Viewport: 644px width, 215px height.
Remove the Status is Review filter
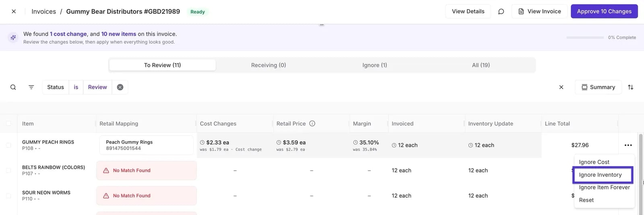120,87
